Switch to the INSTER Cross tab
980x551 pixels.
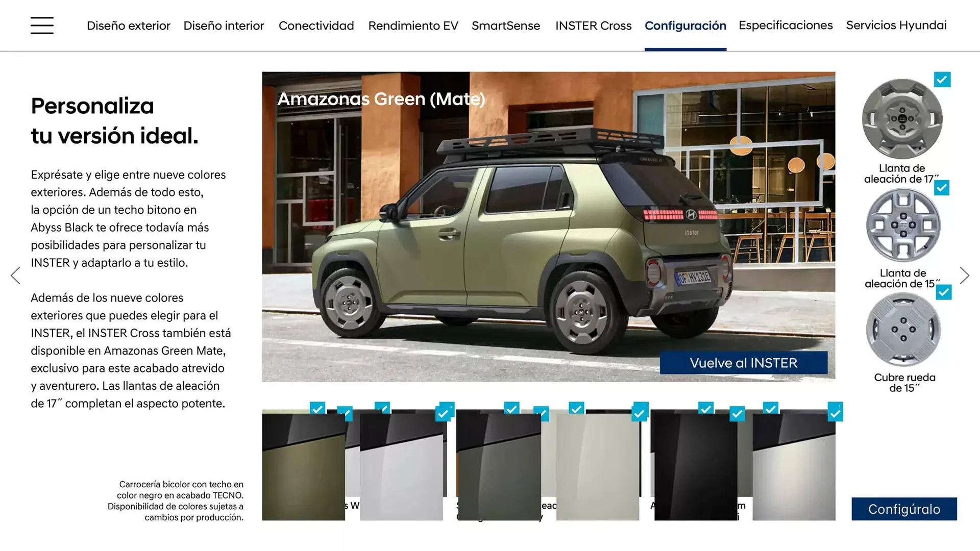[593, 26]
